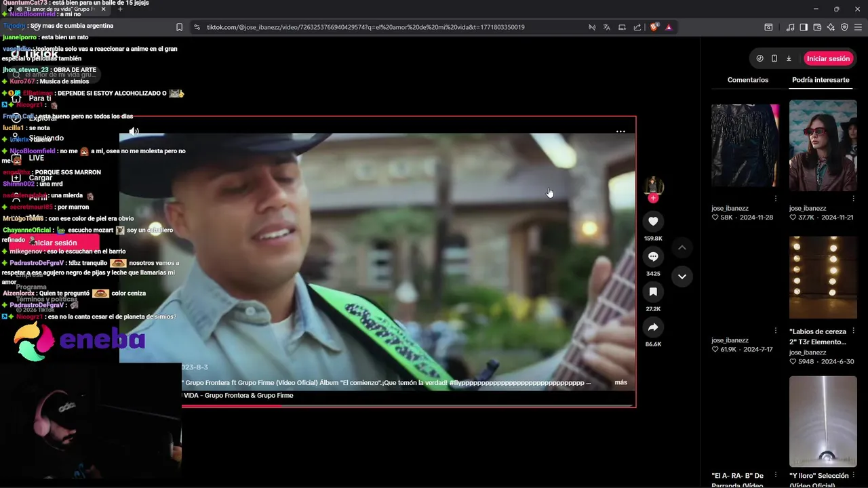Click Iniciar sesión in the top right

tap(828, 58)
